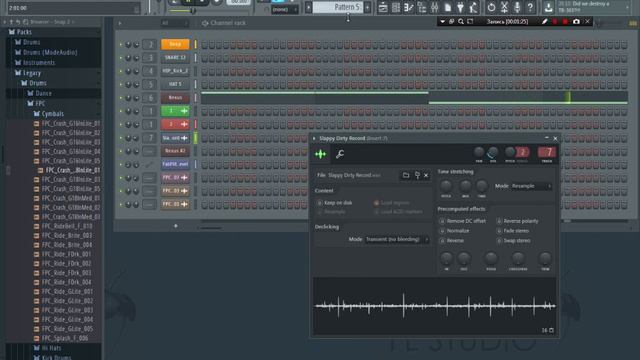The height and width of the screenshot is (360, 640).
Task: Click the red stop button in recorder bar
Action: click(x=565, y=22)
